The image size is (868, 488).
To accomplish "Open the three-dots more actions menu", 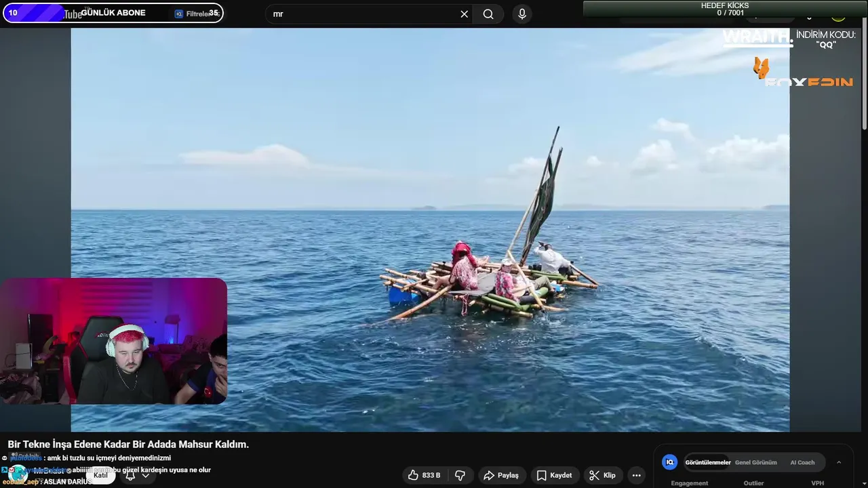I will click(x=636, y=475).
